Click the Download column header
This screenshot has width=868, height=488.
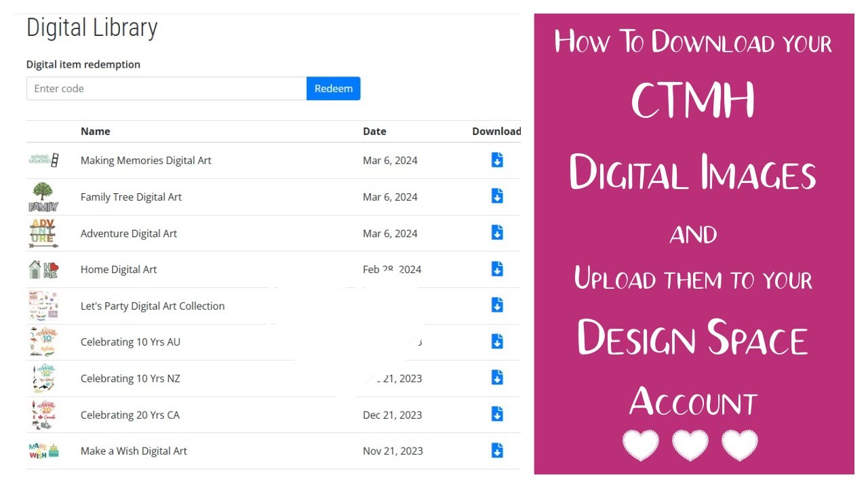(x=496, y=131)
